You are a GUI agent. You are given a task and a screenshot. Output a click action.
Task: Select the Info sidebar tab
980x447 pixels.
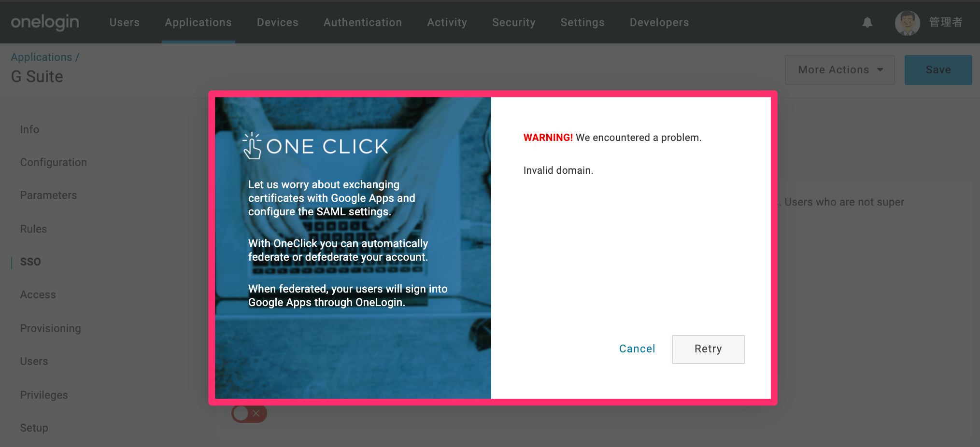pos(29,129)
